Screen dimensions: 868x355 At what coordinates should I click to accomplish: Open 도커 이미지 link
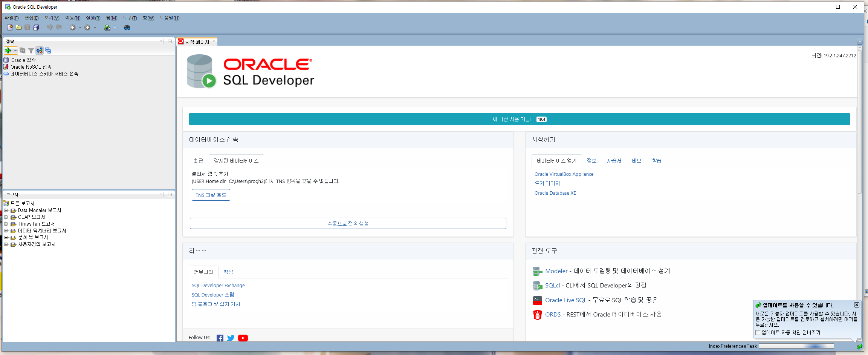547,183
